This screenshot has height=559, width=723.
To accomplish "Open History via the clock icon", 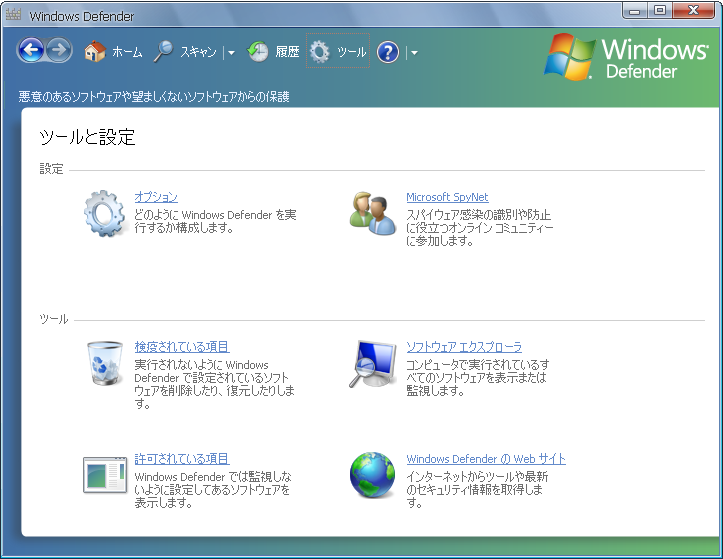I will [258, 52].
